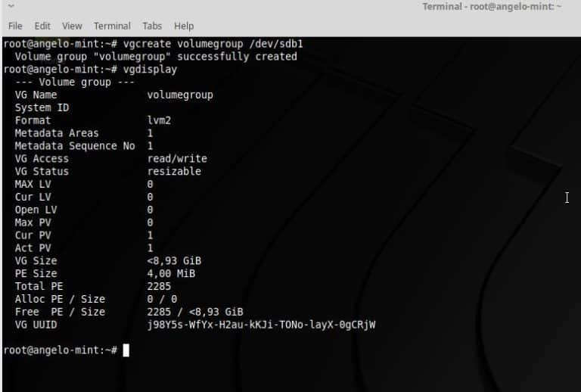The height and width of the screenshot is (392, 581).
Task: Click the 'Open LV' row label
Action: (36, 210)
